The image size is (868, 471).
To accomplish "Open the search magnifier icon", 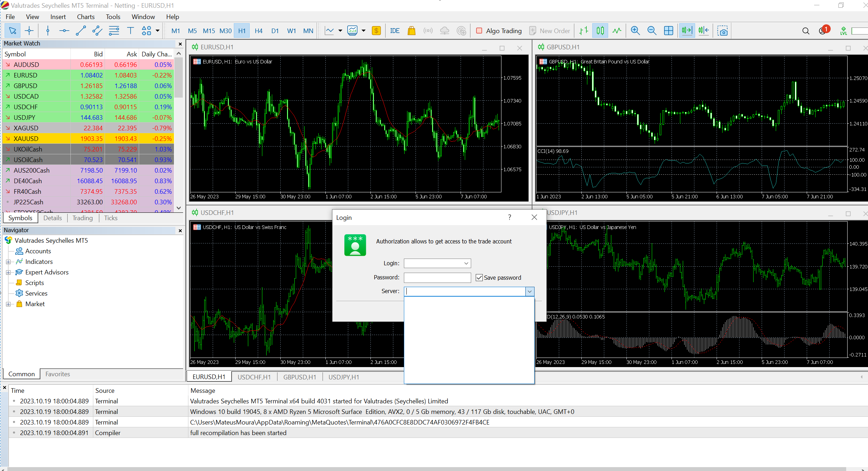I will [x=806, y=31].
